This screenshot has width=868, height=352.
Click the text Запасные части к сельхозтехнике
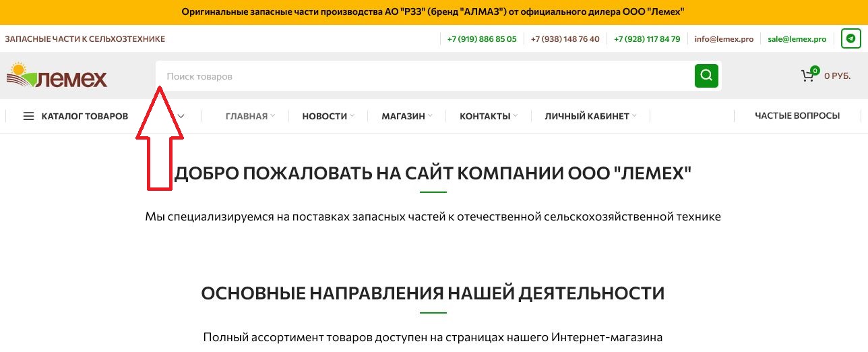85,39
